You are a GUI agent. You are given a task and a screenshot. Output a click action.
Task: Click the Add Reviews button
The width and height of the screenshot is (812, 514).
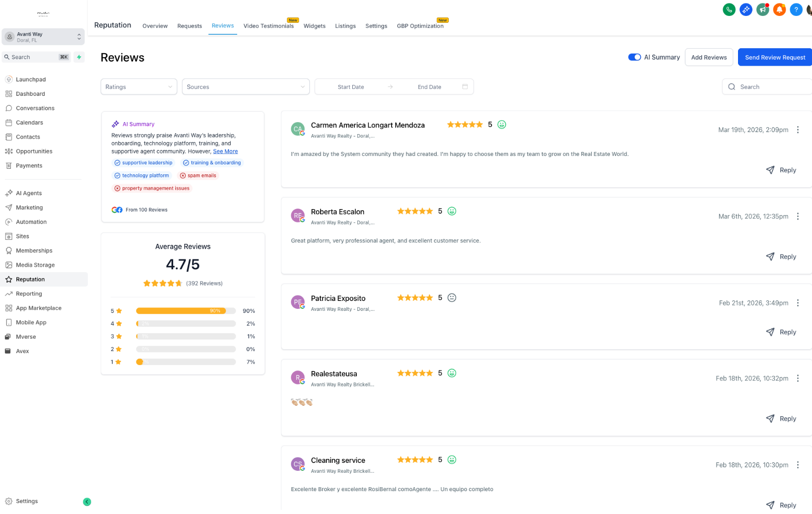[x=709, y=57]
